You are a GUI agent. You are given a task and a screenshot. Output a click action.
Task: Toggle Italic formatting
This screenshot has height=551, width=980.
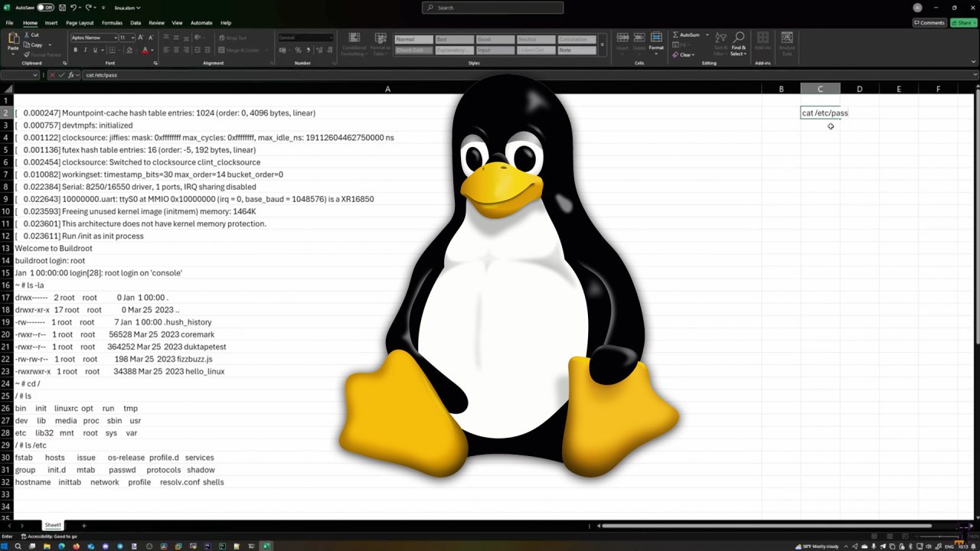tap(85, 51)
